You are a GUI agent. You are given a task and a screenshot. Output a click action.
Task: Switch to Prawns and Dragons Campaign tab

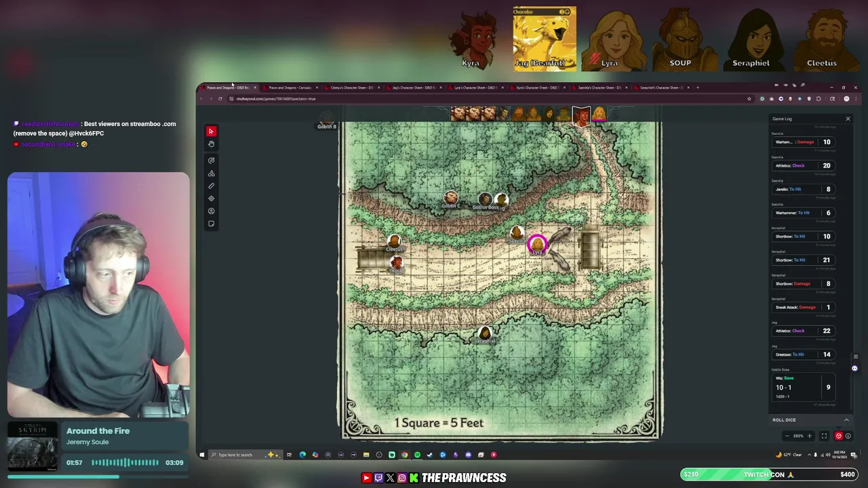pos(290,87)
